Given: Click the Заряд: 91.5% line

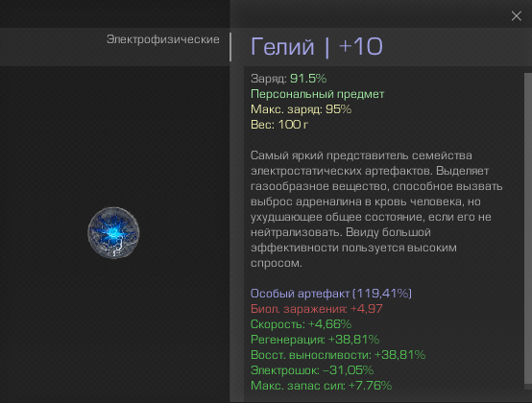Looking at the screenshot, I should point(288,79).
